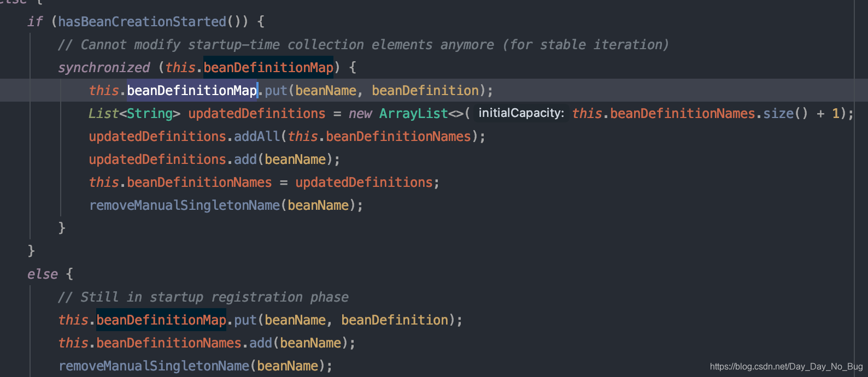Click the addAll method call
This screenshot has height=377, width=868.
(x=257, y=137)
